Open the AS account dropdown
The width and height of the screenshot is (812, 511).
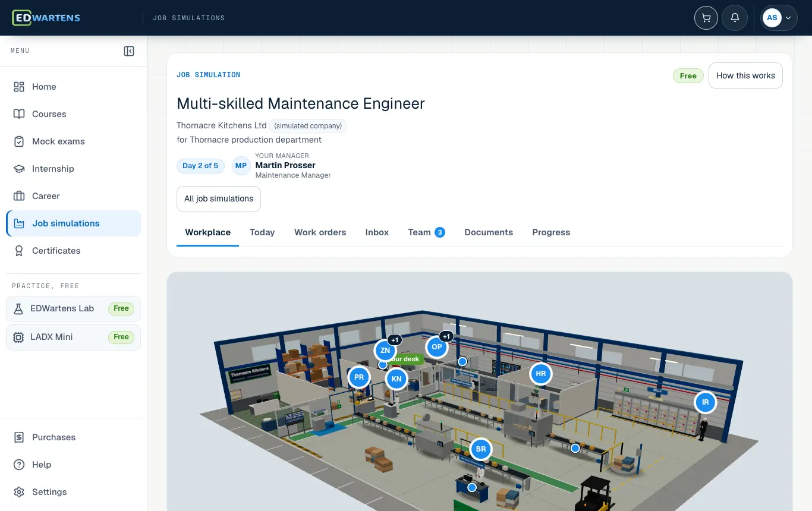(779, 18)
